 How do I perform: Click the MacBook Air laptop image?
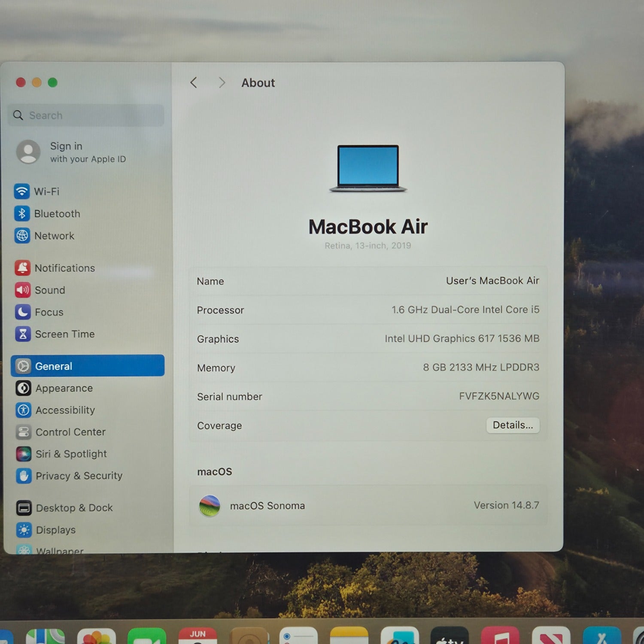point(368,168)
